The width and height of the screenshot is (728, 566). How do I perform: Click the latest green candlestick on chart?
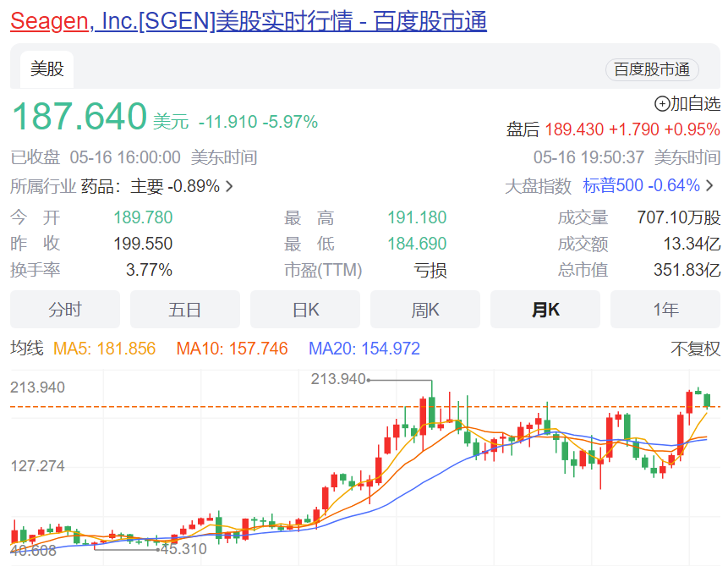[707, 399]
